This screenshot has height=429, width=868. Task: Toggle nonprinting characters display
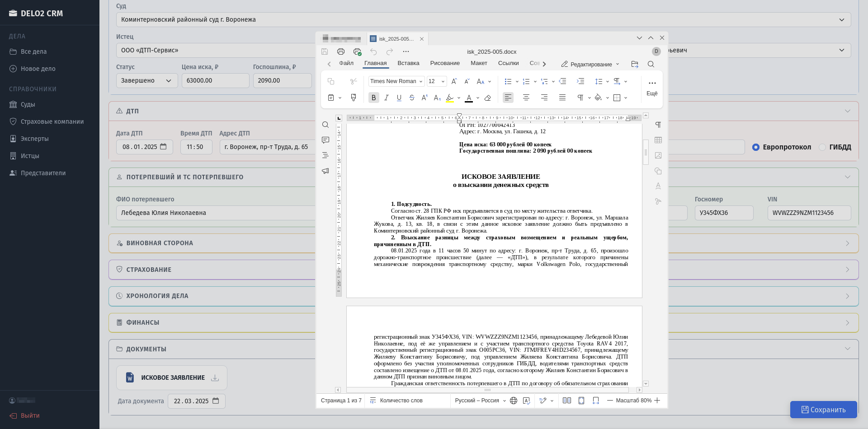click(580, 98)
